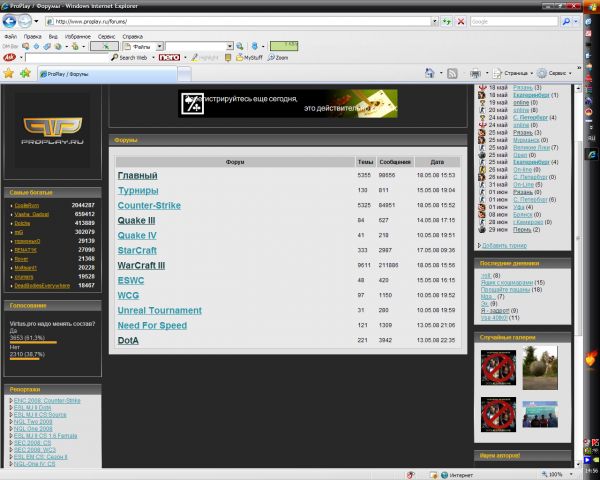Viewport: 600px width, 480px height.
Task: Open the Вид menu
Action: coord(53,37)
